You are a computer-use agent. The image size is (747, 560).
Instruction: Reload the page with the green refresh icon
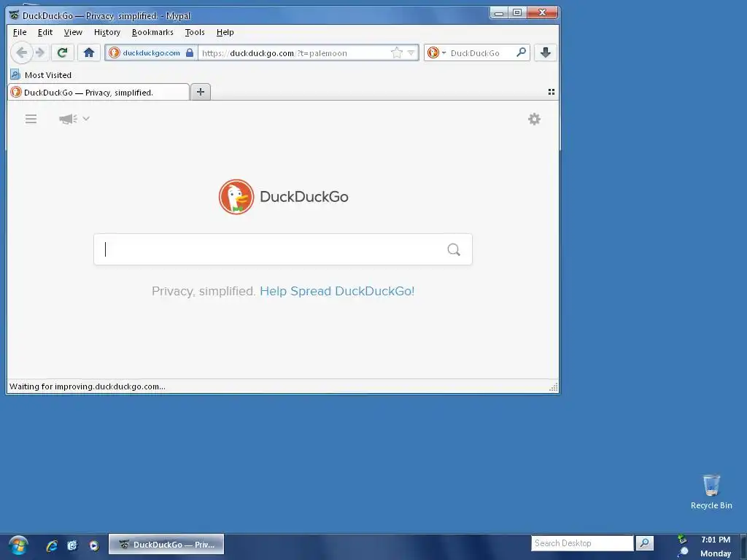point(63,52)
